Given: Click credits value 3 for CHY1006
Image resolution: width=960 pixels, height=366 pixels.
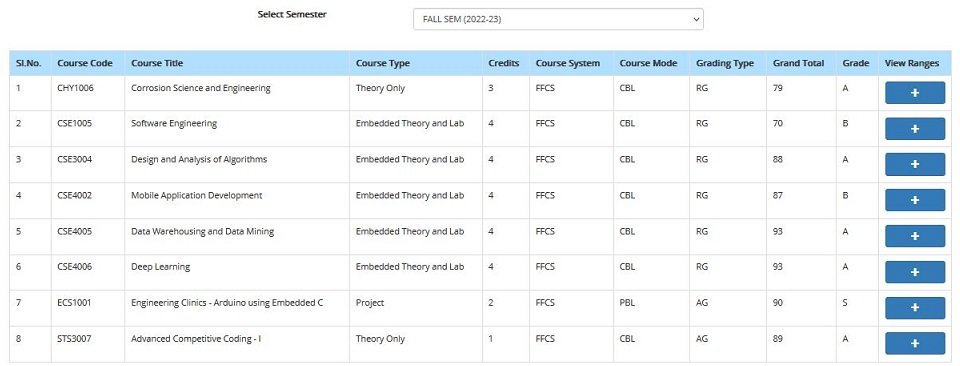Looking at the screenshot, I should (x=490, y=88).
